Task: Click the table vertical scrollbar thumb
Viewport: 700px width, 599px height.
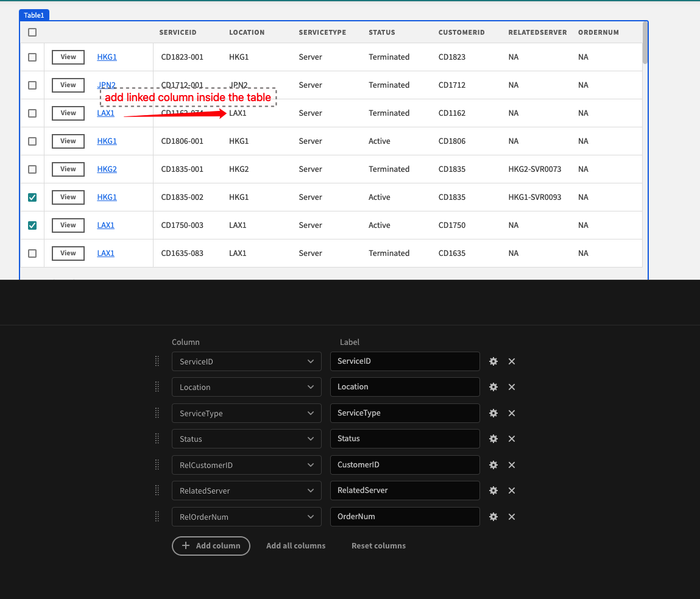Action: 645,43
